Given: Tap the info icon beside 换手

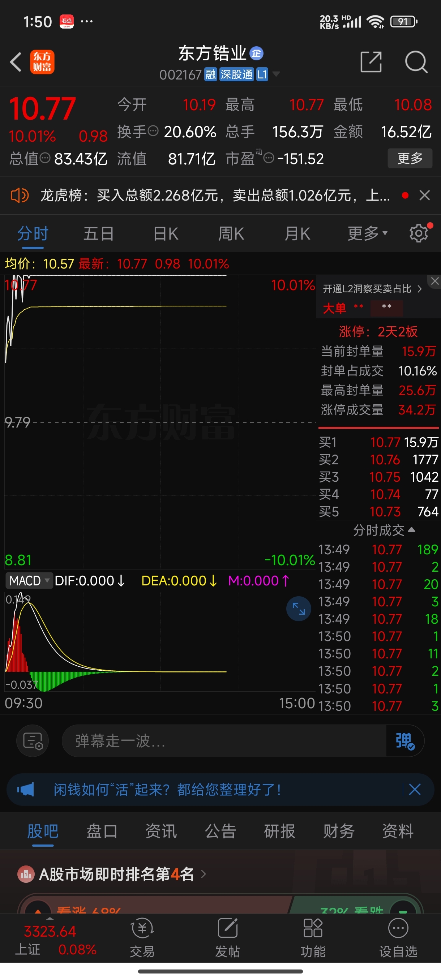Looking at the screenshot, I should pos(153,131).
